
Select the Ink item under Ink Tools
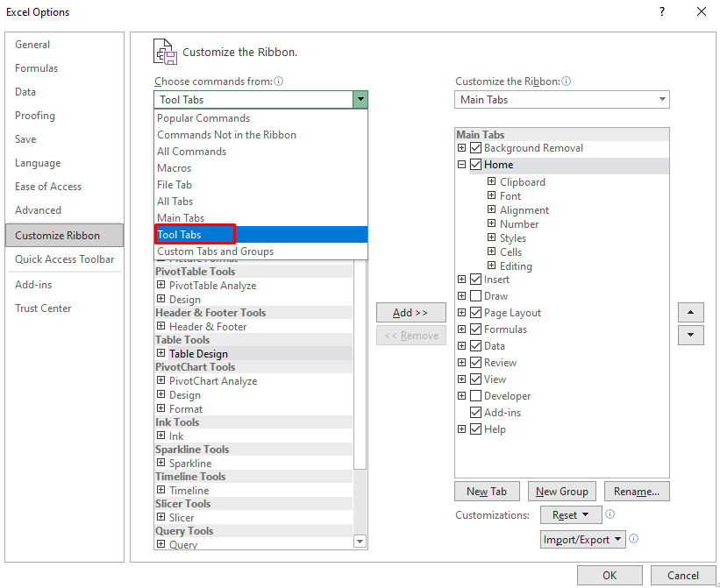click(176, 436)
